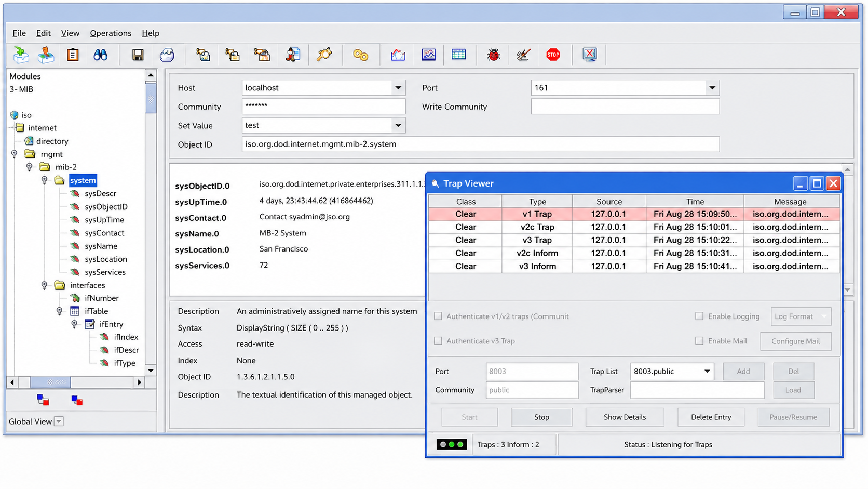The image size is (868, 489).
Task: Toggle Authenticate v1/v2 traps checkbox
Action: click(x=438, y=316)
